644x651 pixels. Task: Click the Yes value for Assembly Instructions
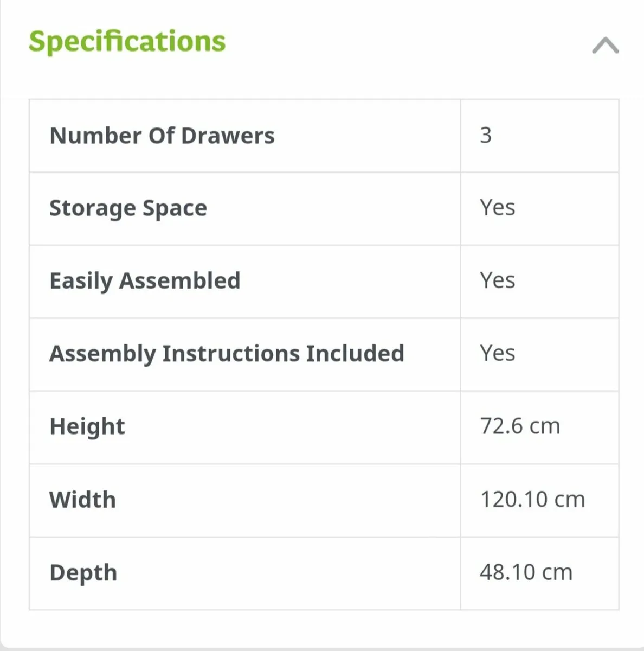click(x=497, y=353)
